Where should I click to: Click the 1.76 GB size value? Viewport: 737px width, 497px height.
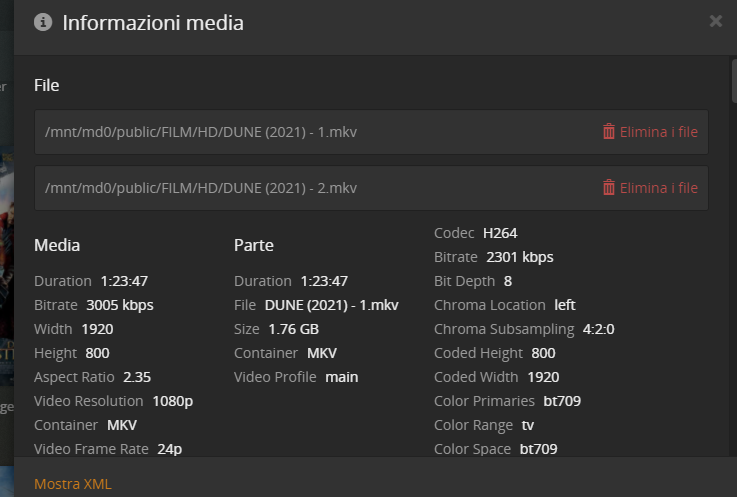pos(294,329)
